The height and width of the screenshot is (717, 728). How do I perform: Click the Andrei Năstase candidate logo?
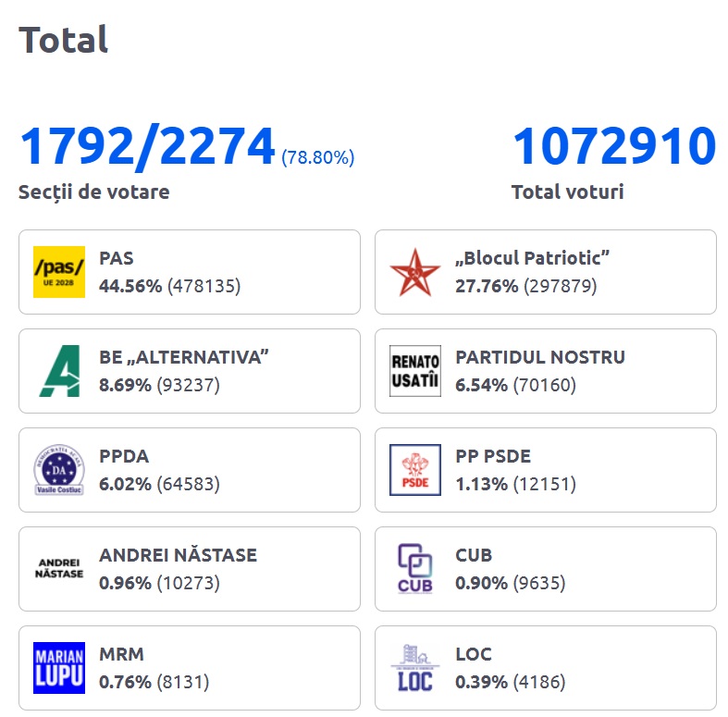58,568
